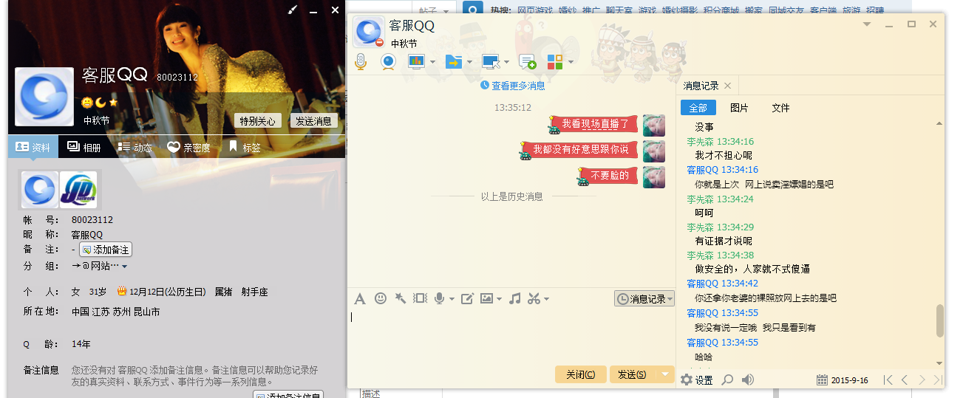Click the JD network badge icon in profile
Screen dimensions: 980x398
click(78, 190)
